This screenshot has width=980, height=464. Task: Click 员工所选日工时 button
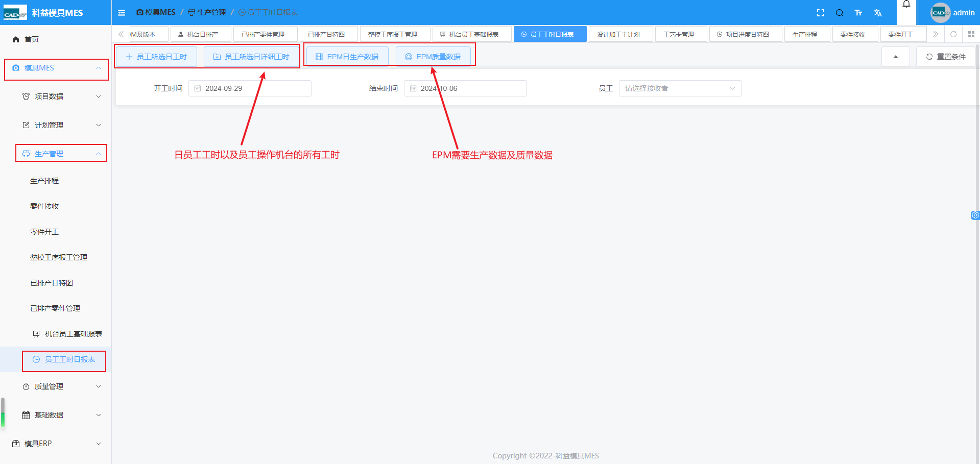point(156,57)
